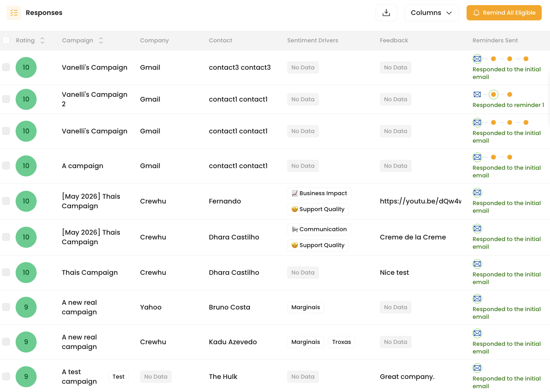Click envelope icon in contact3 contact3 row
The image size is (550, 392).
[x=477, y=59]
